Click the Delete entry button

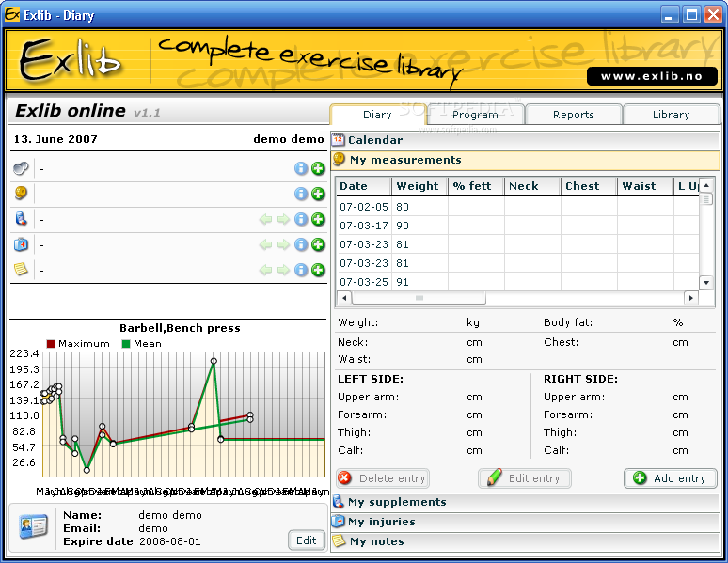coord(383,478)
